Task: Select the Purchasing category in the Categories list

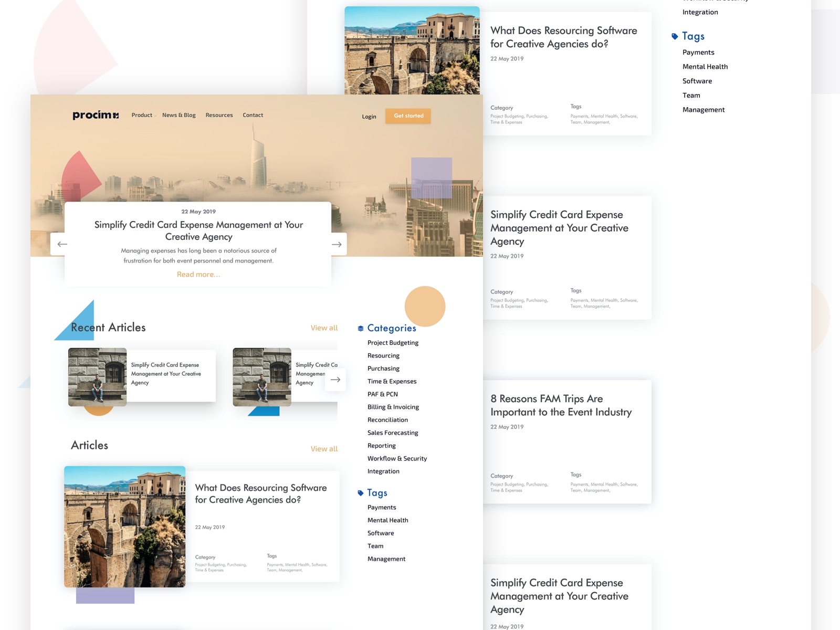Action: pos(383,369)
